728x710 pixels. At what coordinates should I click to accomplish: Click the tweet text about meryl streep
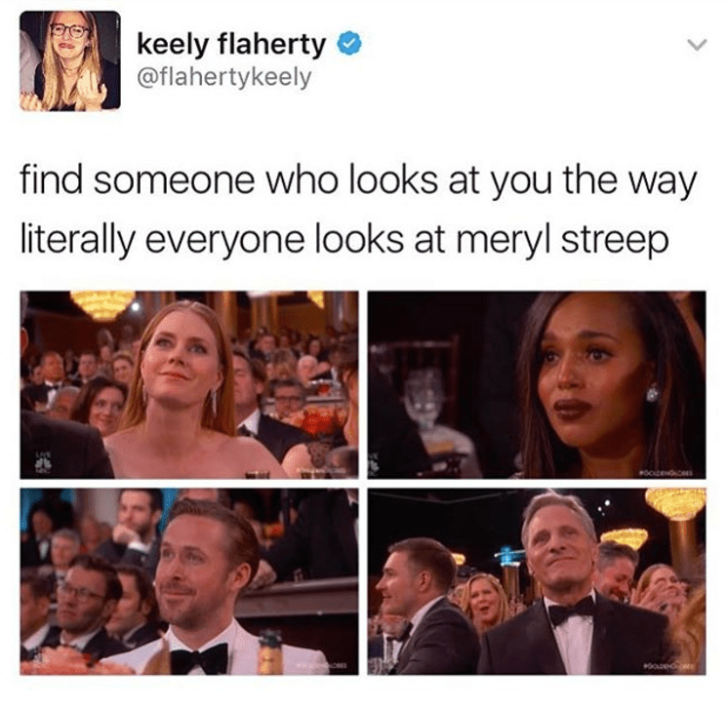coord(358,211)
